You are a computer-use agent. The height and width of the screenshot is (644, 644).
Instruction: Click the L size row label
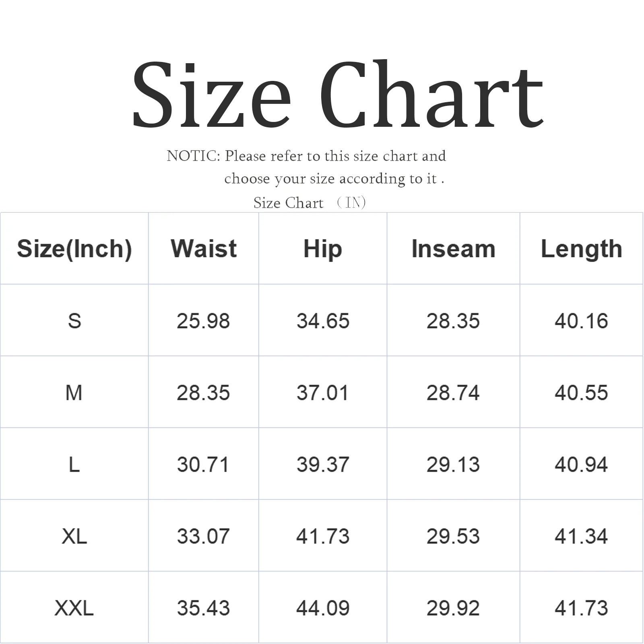(74, 465)
